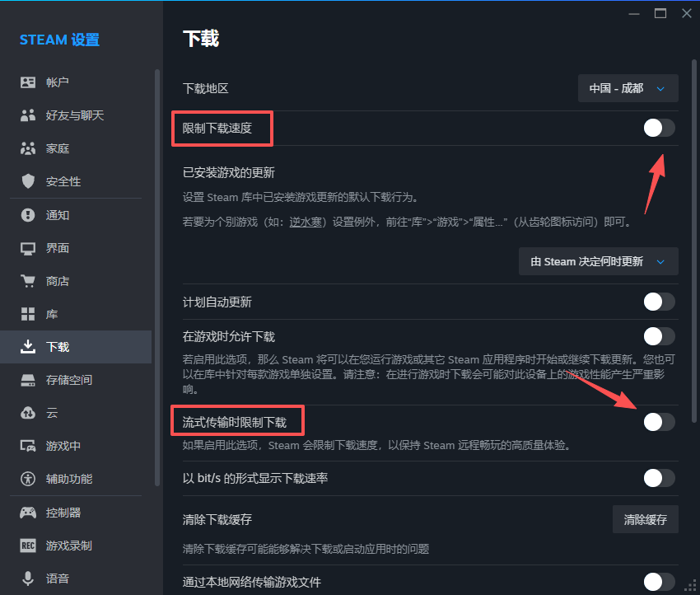Screen dimensions: 700x595
Task: Switch to the 存储空间 settings tab
Action: pos(68,380)
